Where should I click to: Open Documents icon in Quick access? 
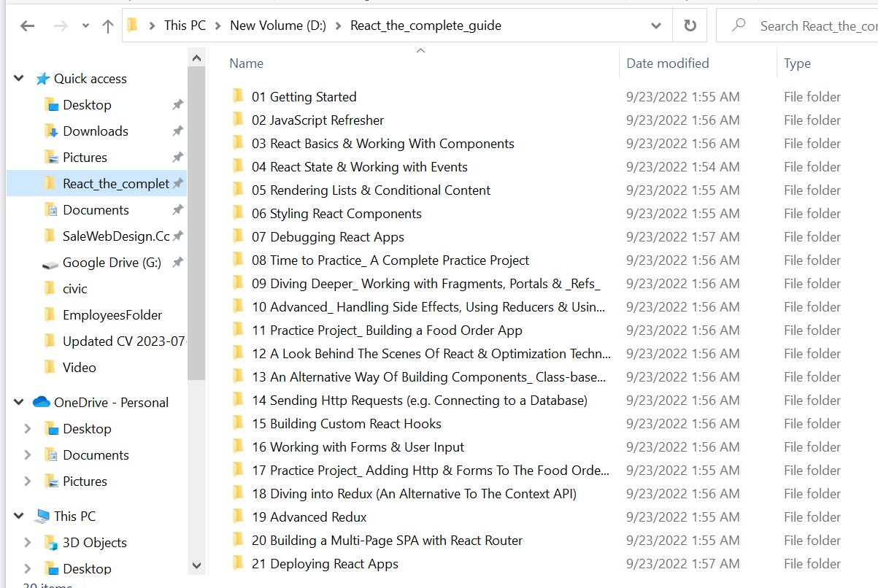coord(50,210)
